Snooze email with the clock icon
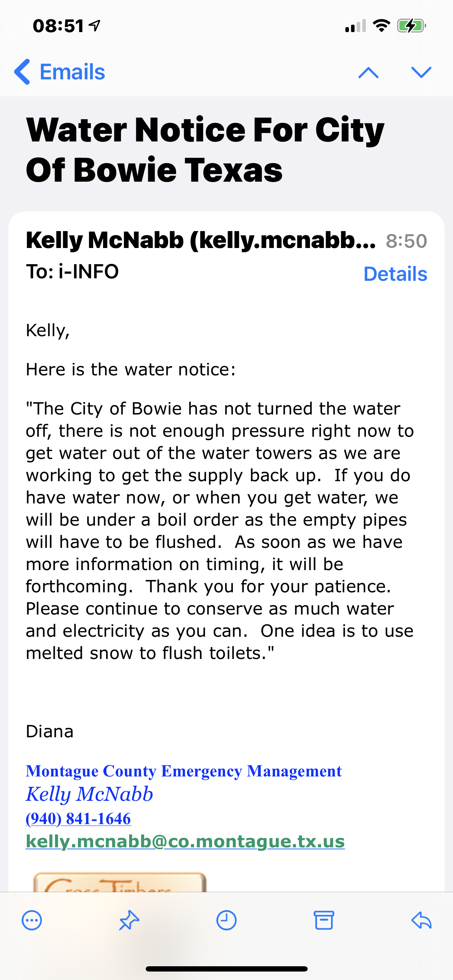This screenshot has height=980, width=453. [226, 921]
